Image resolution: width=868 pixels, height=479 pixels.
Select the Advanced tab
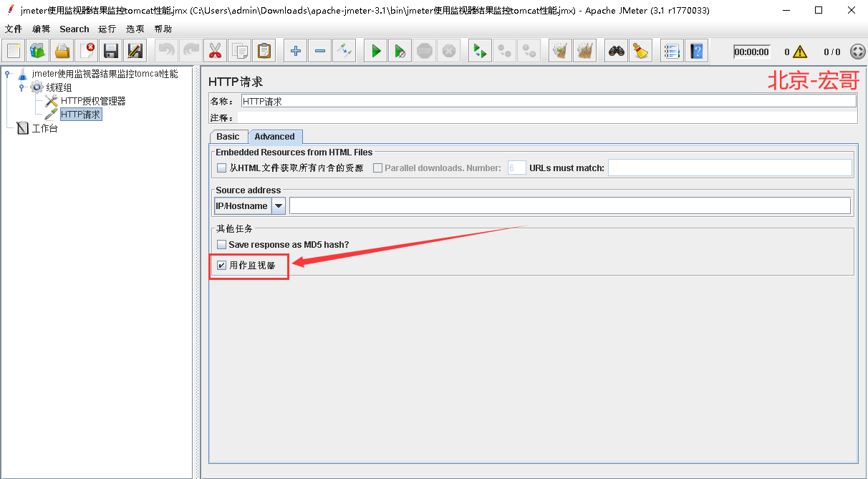click(x=275, y=137)
